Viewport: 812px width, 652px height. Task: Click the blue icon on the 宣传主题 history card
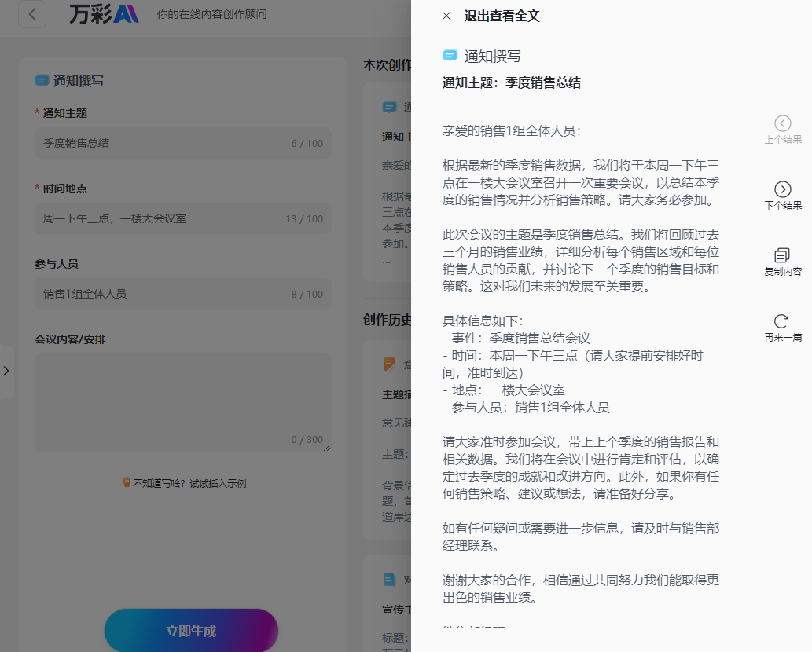pos(389,580)
